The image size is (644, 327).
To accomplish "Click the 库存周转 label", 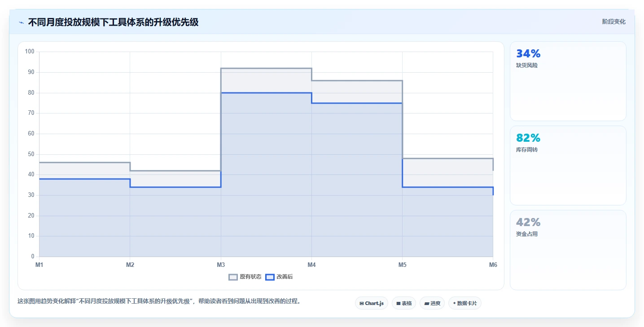I will click(527, 149).
